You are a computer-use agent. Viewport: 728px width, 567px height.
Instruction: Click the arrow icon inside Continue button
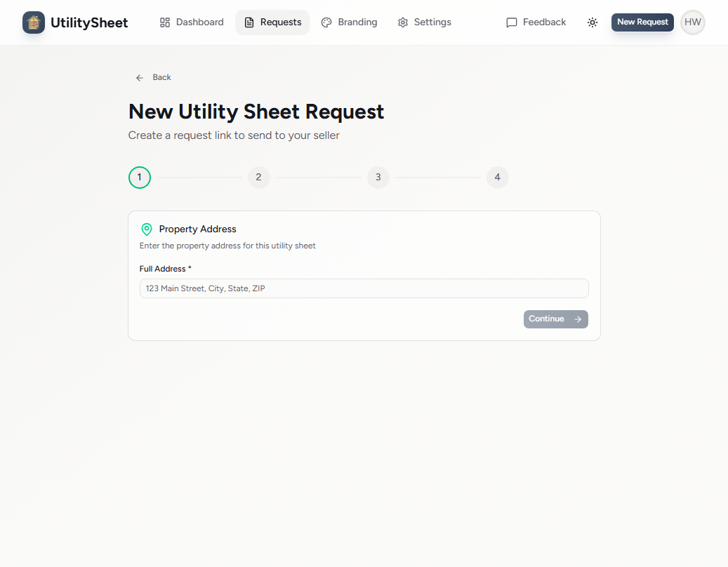point(576,319)
